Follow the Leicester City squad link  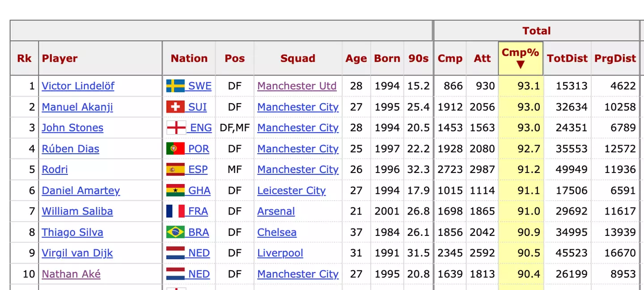(291, 190)
